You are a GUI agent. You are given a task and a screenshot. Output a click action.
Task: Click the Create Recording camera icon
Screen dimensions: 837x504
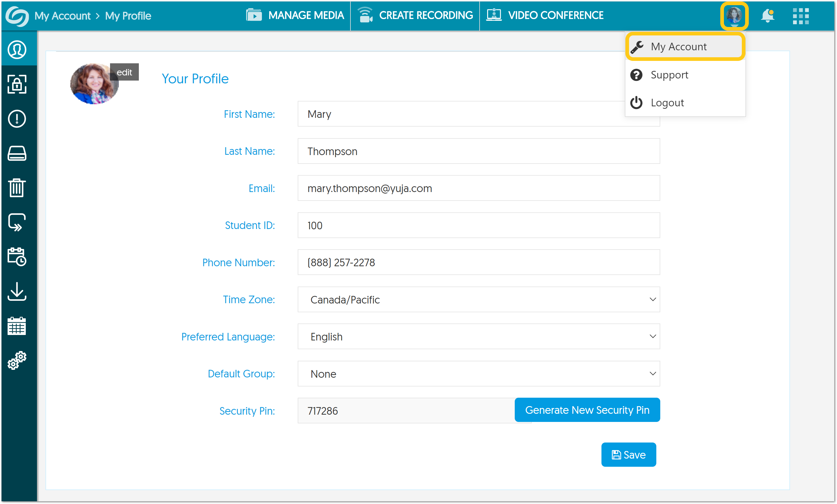point(366,15)
